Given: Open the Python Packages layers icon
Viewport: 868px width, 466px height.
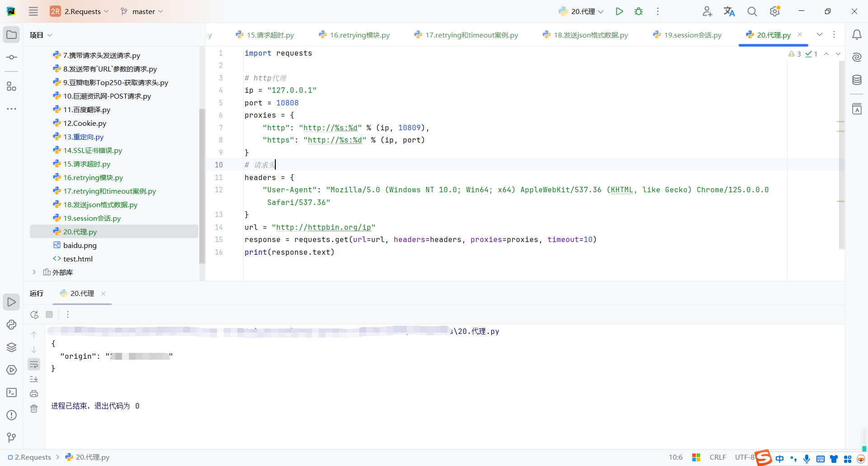Looking at the screenshot, I should [11, 347].
